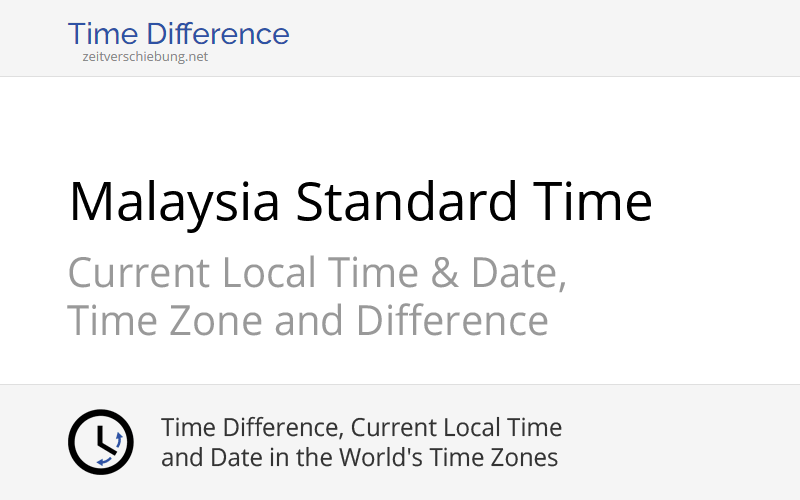Click the "Time Zone and Difference" subtitle line
This screenshot has width=800, height=500.
pos(308,321)
